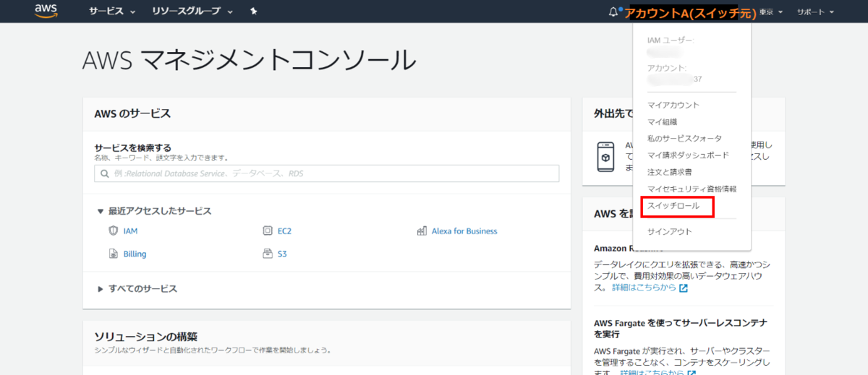
Task: Select マイ組織 menu entry
Action: coord(663,121)
